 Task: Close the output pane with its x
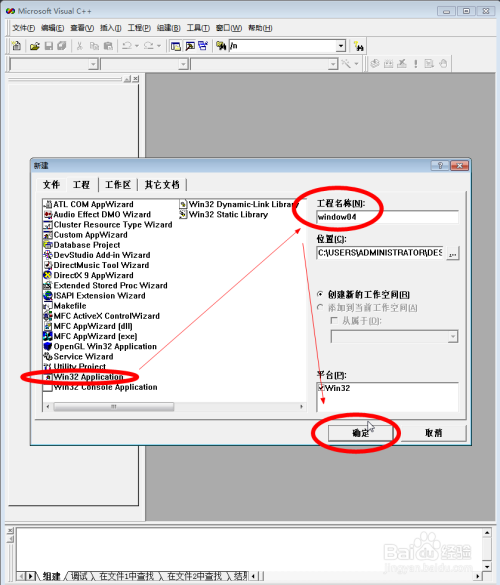click(10, 531)
